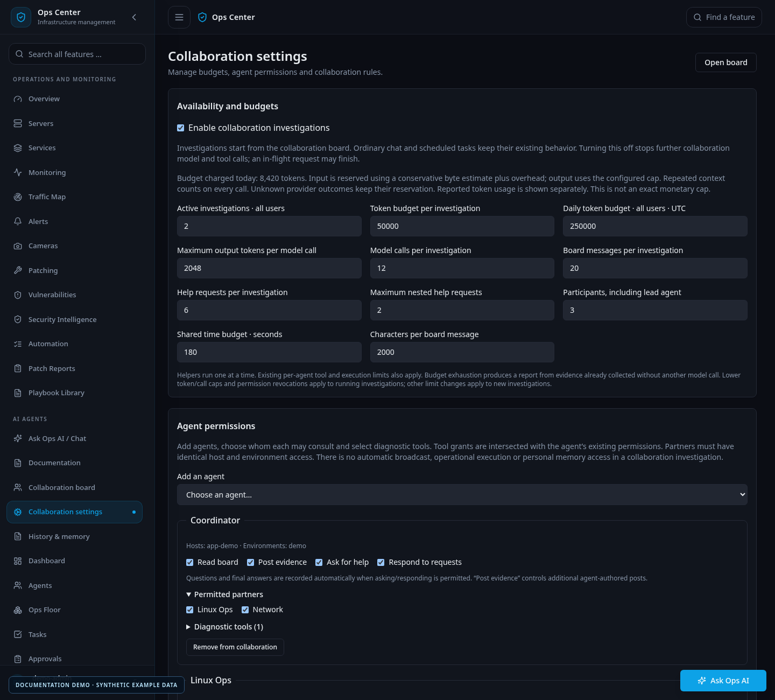775x700 pixels.
Task: Open the Vulnerabilities shield icon
Action: (18, 295)
